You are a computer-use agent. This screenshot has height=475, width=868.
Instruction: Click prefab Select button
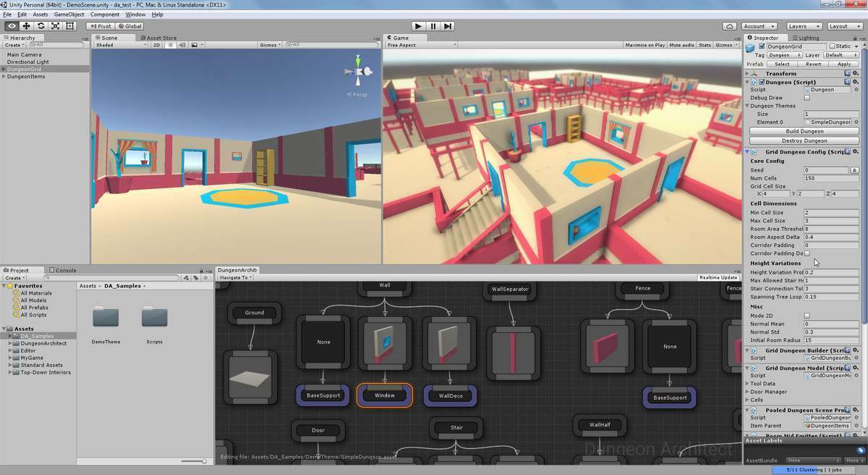(782, 64)
